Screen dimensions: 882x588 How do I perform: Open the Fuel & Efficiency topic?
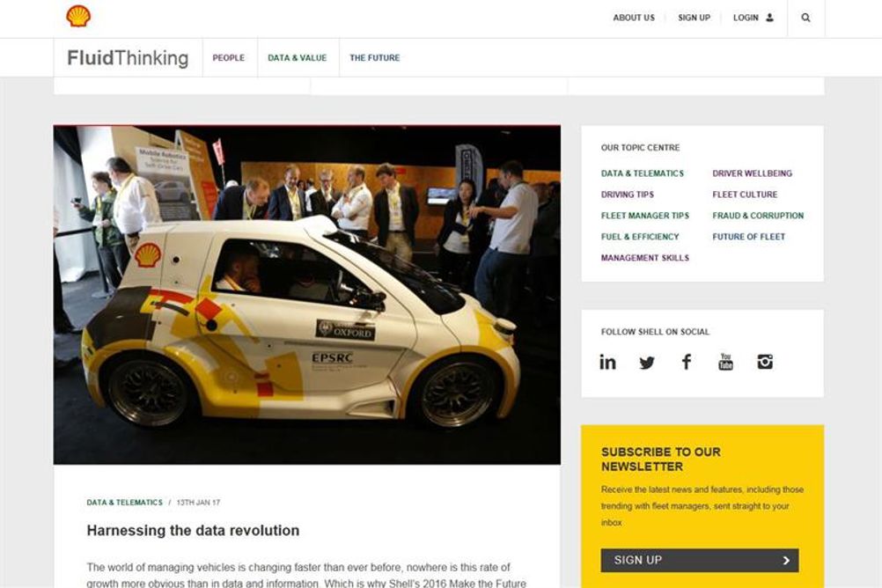click(640, 237)
